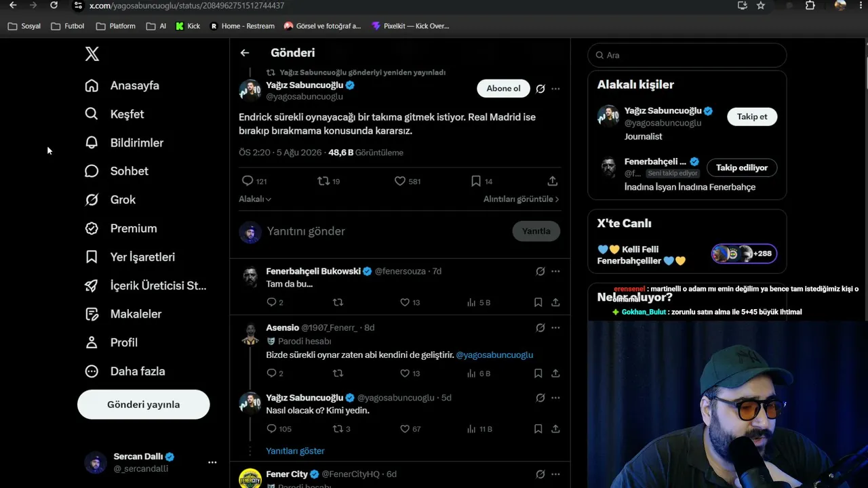This screenshot has width=868, height=488.
Task: Reply to the main post with 121 replies
Action: [x=248, y=181]
